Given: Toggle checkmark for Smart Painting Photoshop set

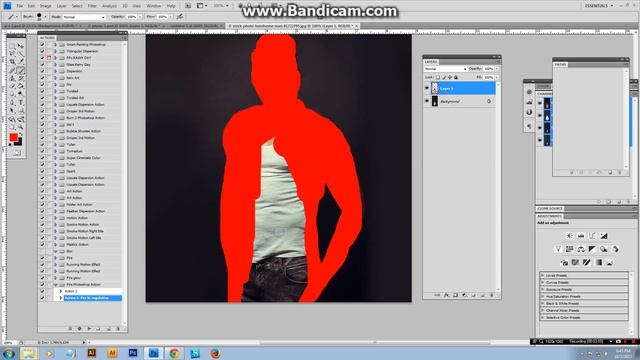Looking at the screenshot, I should pyautogui.click(x=42, y=44).
